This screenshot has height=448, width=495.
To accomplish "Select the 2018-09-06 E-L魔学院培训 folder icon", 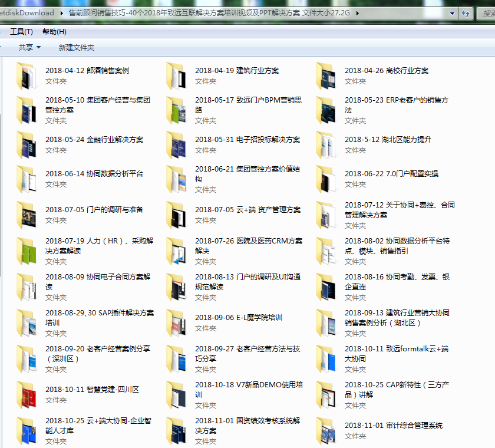I will [x=176, y=322].
